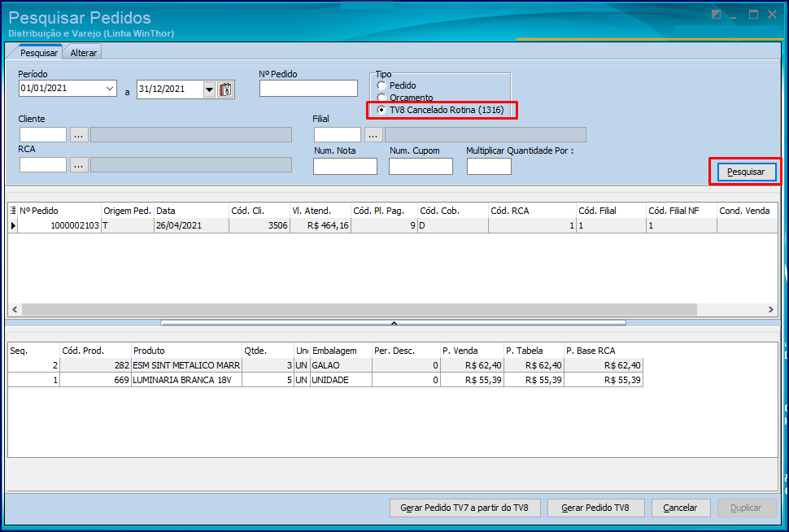
Task: Click the Gerar Pedido TV8 button
Action: (x=595, y=508)
